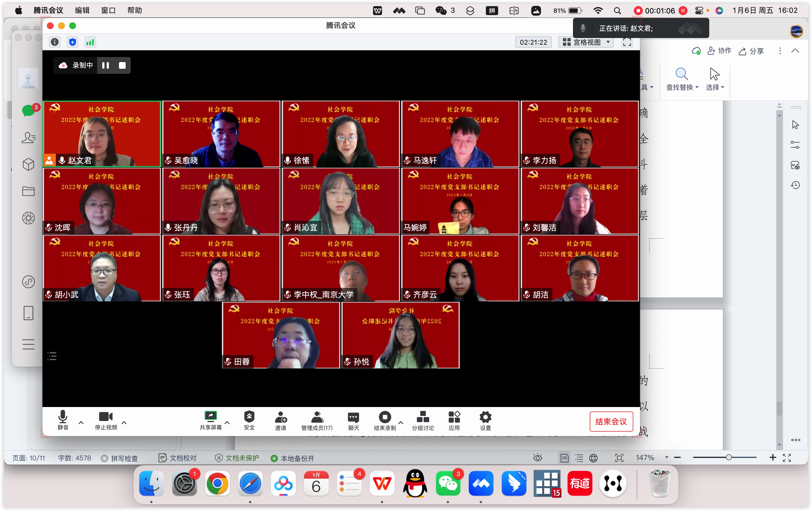Click the 邀请 invite icon
Screen dimensions: 812x511
(280, 418)
